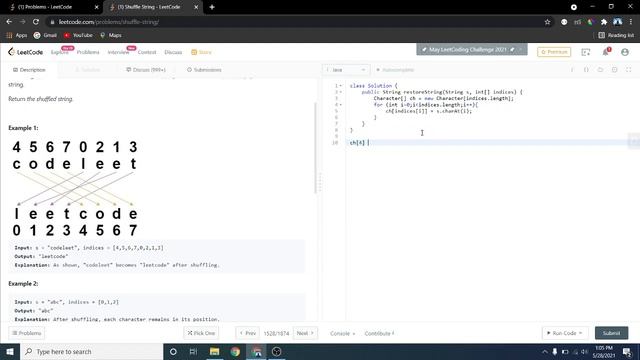Collapse code fold on line 4
640x360 pixels.
341,104
